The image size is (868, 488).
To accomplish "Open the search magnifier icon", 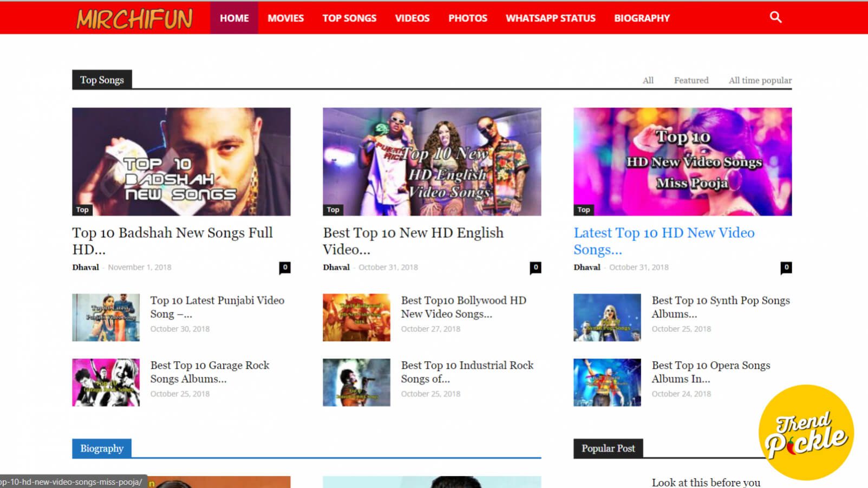I will pos(775,17).
